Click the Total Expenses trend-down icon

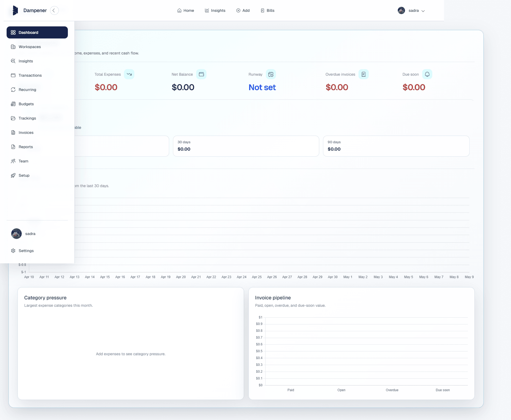(x=129, y=74)
